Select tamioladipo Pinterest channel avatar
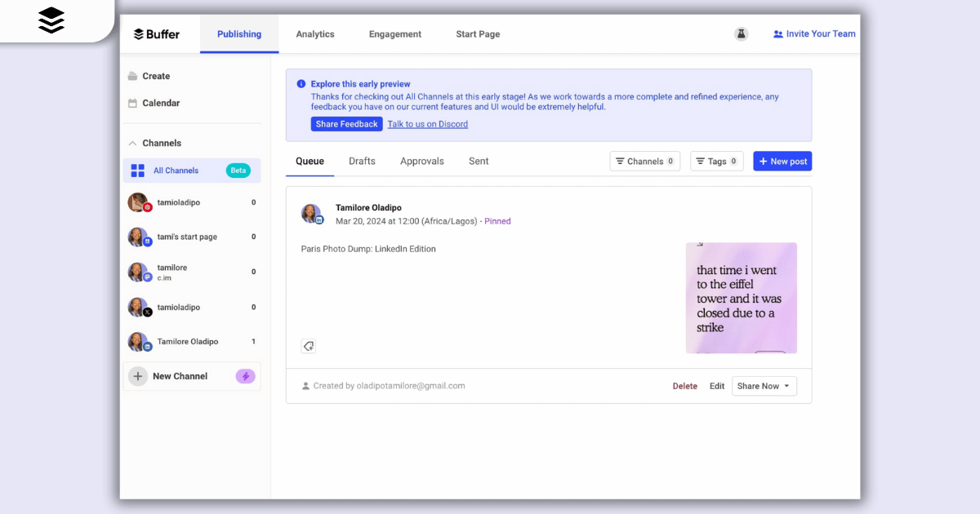The image size is (980, 514). pyautogui.click(x=139, y=202)
